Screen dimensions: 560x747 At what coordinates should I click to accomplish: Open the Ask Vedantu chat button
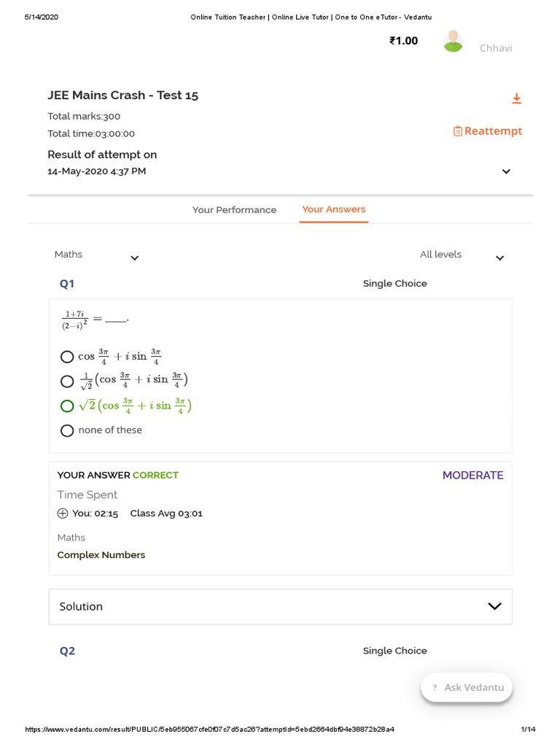[x=467, y=688]
